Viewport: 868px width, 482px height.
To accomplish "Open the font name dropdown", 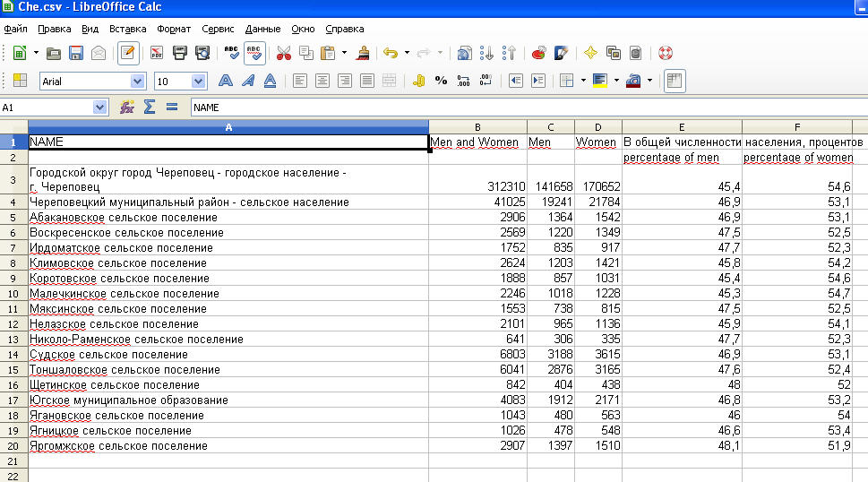I will tap(138, 81).
